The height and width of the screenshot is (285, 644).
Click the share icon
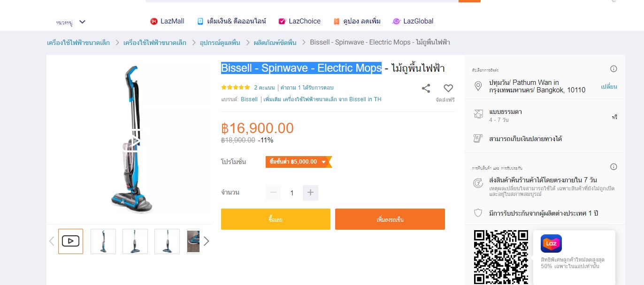(x=426, y=88)
